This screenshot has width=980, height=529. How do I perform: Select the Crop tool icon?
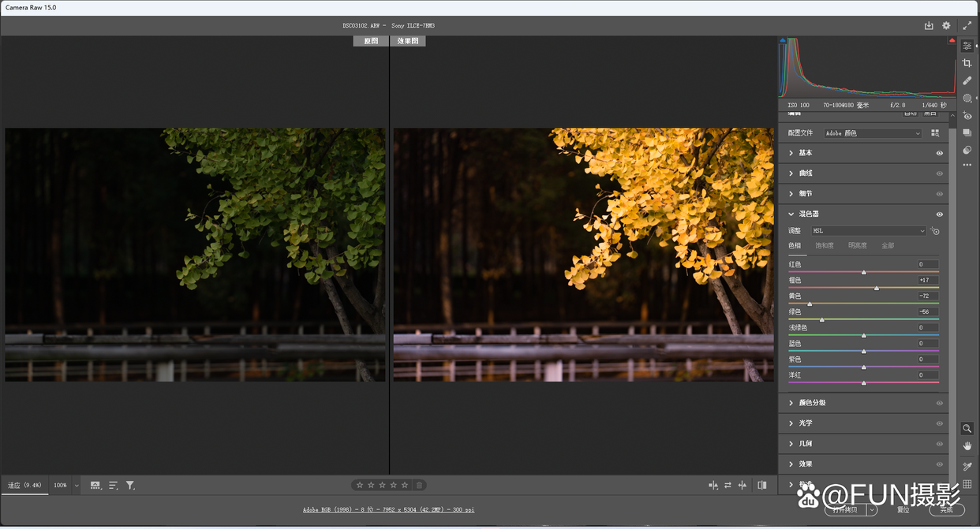tap(967, 63)
